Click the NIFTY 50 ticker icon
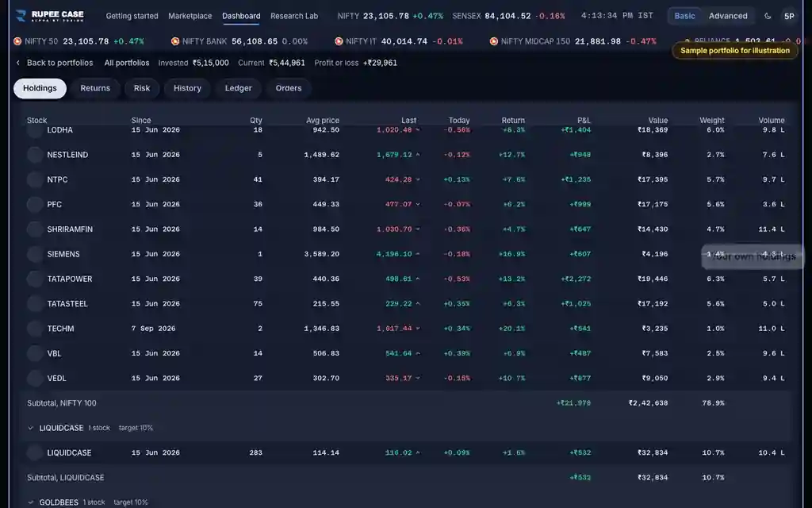Screen dimensions: 812x508 tap(17, 41)
